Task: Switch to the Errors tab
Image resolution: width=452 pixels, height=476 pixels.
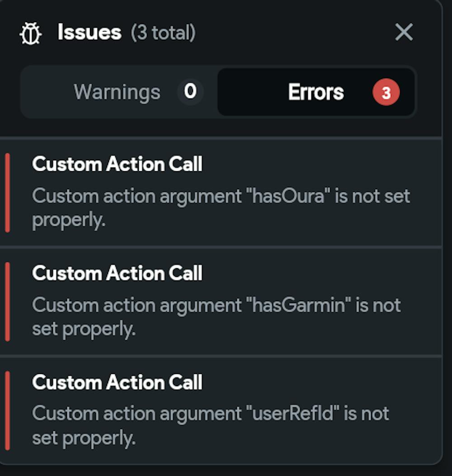Action: tap(315, 92)
